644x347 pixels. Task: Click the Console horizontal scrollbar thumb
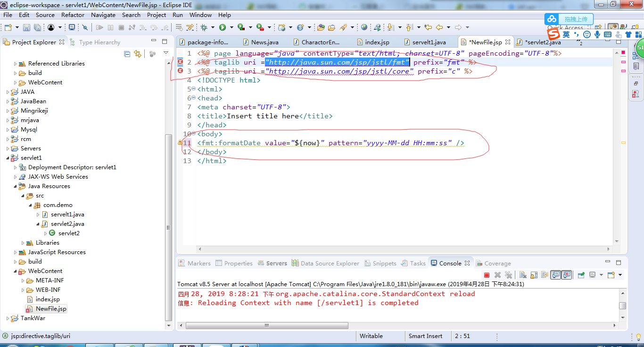click(x=267, y=325)
